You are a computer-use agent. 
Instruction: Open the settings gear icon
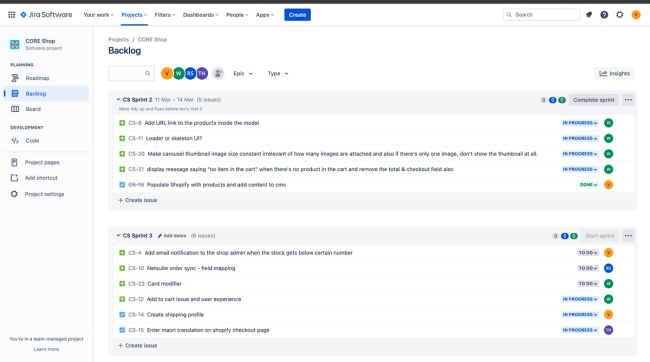click(x=619, y=15)
